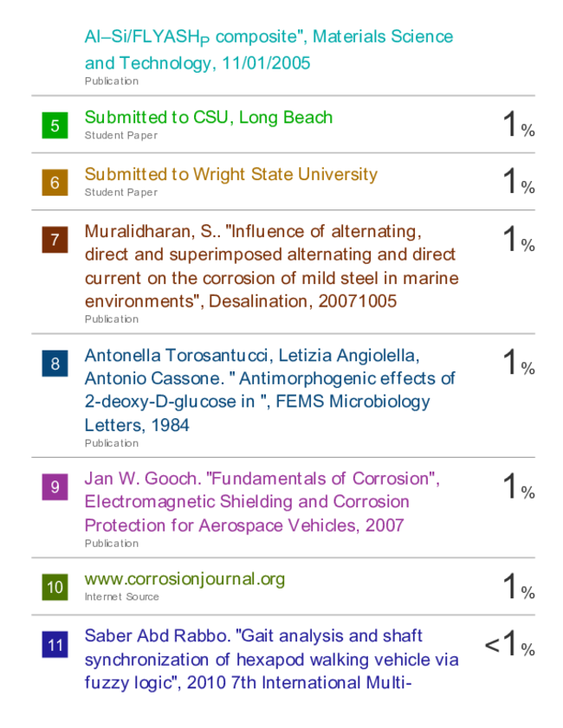Open the Submitted to CSU, Long Beach source
This screenshot has width=563, height=728.
tap(209, 118)
